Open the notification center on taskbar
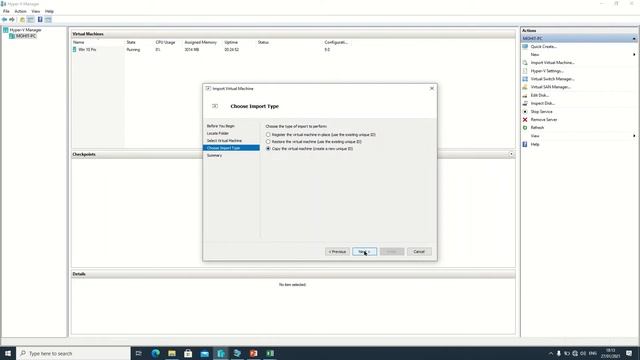 629,353
